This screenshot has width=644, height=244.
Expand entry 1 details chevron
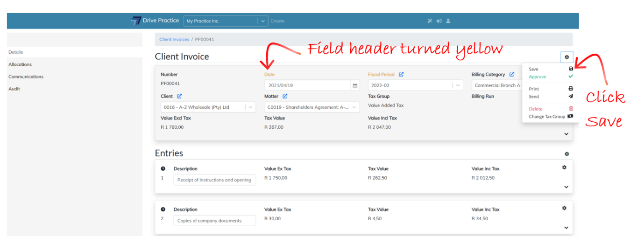pyautogui.click(x=566, y=187)
